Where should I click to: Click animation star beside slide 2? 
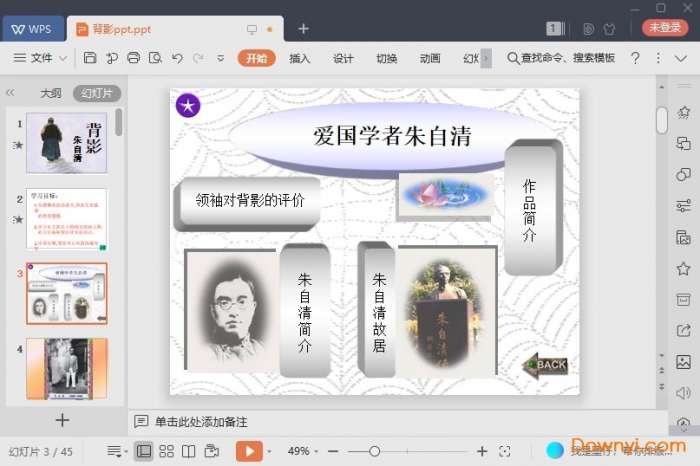18,219
